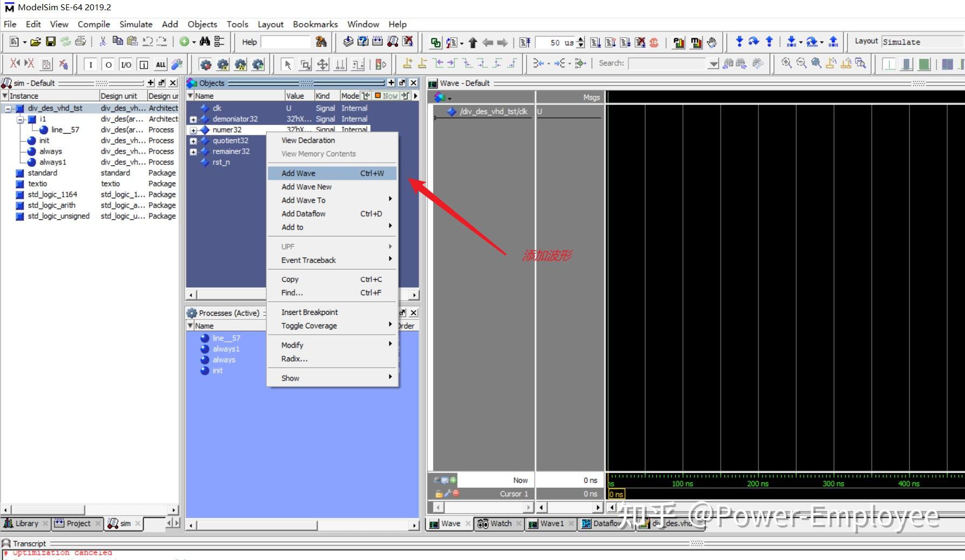Increase run length with spinner up arrow

pos(580,39)
